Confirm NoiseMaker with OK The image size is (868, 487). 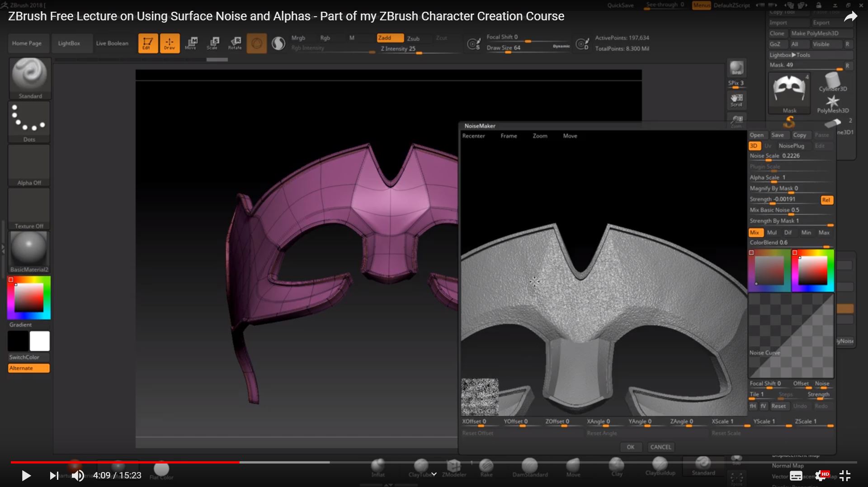coord(631,447)
